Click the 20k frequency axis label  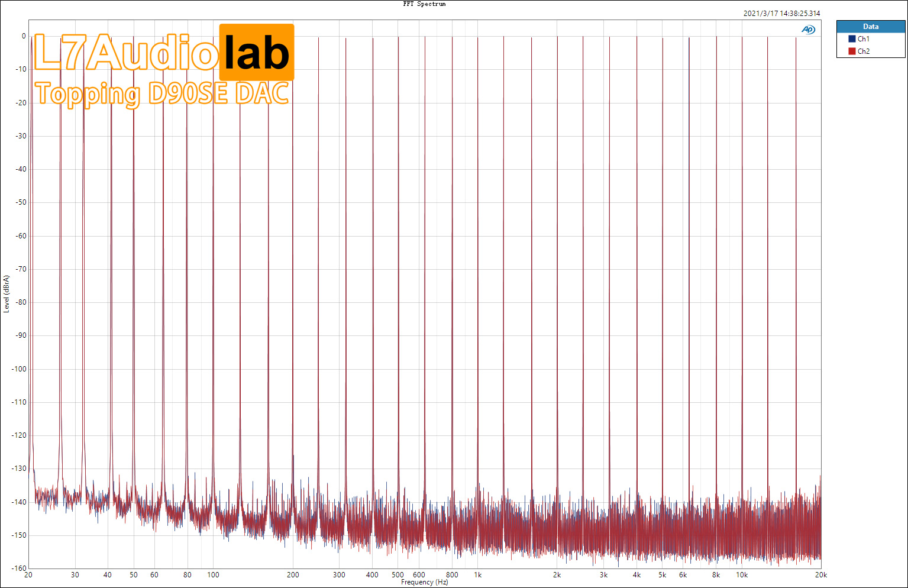[x=820, y=574]
